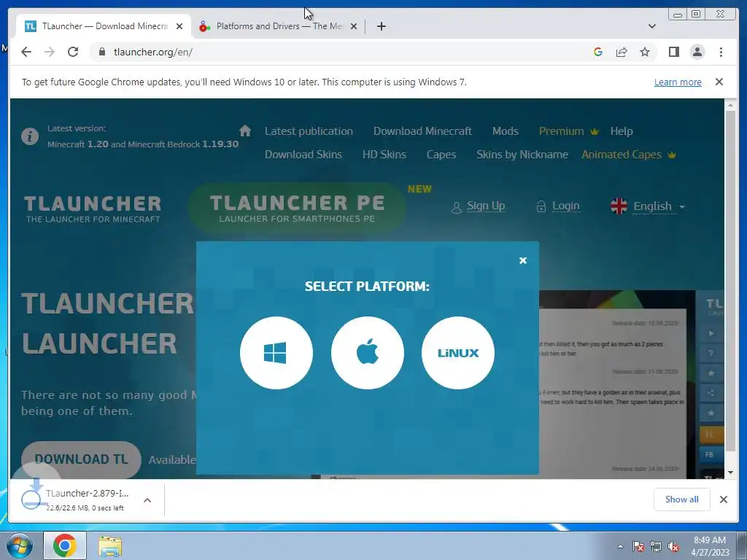Open the Learn more link
This screenshot has height=560, width=747.
(678, 82)
